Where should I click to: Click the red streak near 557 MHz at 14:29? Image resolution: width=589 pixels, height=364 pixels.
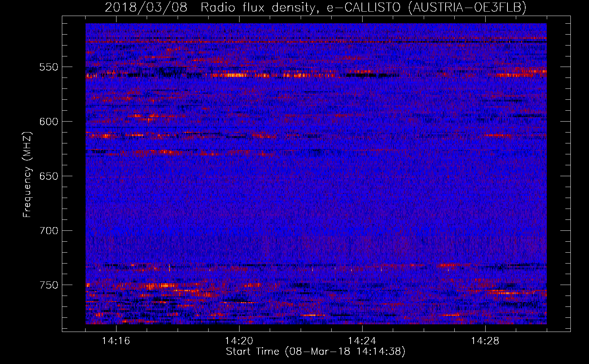click(x=517, y=75)
